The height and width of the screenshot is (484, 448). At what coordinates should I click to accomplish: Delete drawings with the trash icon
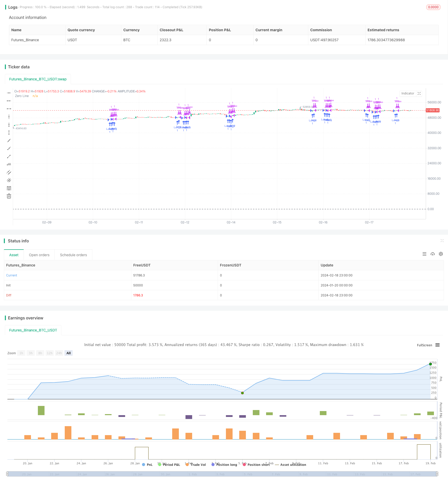(x=9, y=196)
